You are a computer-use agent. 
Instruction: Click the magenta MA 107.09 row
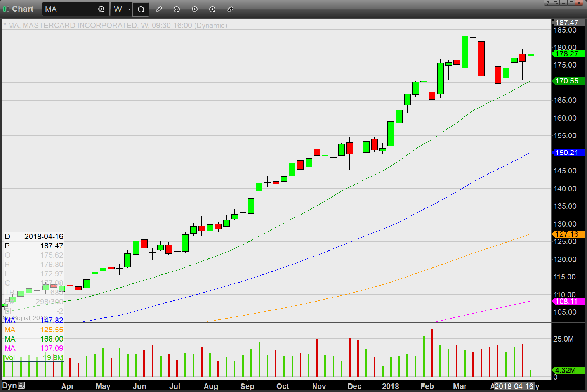[x=34, y=348]
